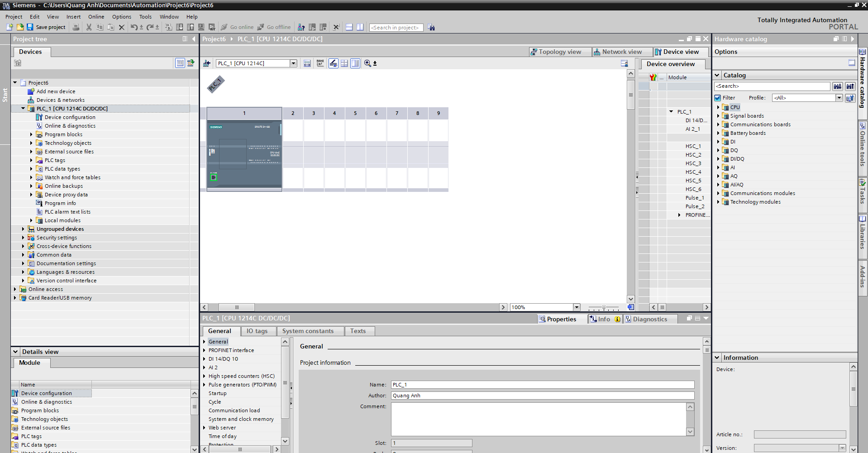Click the Delete X icon in toolbar
The image size is (868, 453).
click(121, 27)
